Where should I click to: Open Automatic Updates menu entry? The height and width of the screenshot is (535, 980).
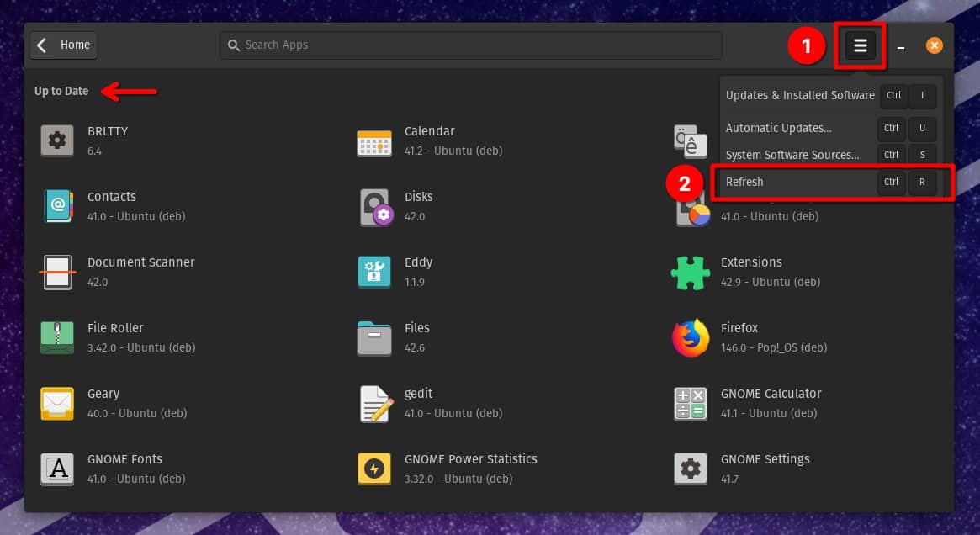click(778, 128)
